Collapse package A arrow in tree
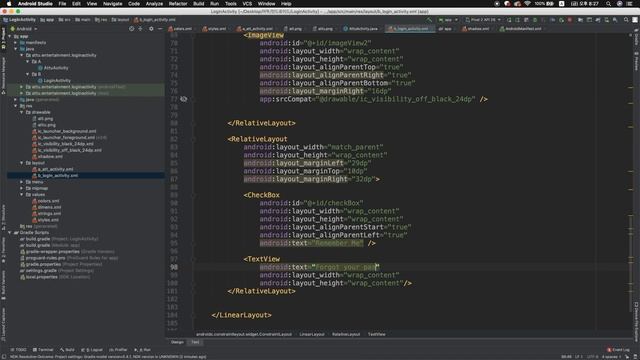This screenshot has height=360, width=640. (28, 62)
